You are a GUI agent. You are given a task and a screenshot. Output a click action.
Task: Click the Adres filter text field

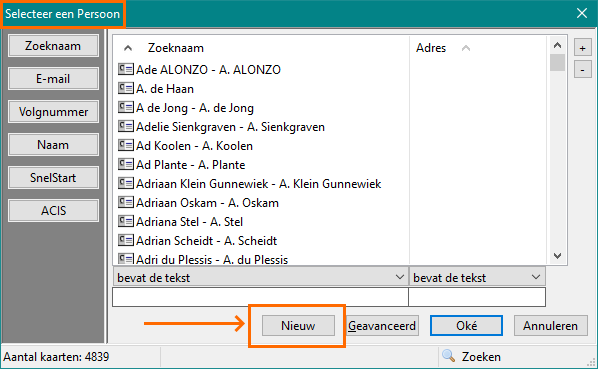tap(477, 297)
